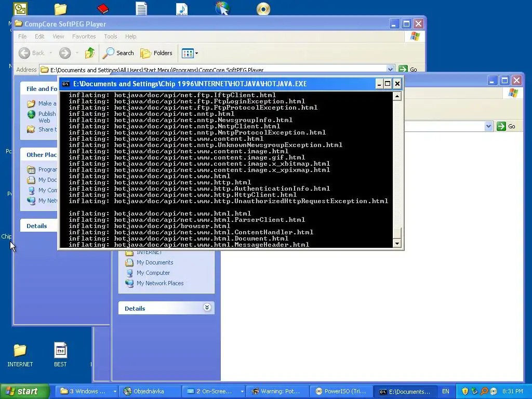The width and height of the screenshot is (532, 399).
Task: Click the orange magnifier tray icon
Action: click(x=484, y=392)
